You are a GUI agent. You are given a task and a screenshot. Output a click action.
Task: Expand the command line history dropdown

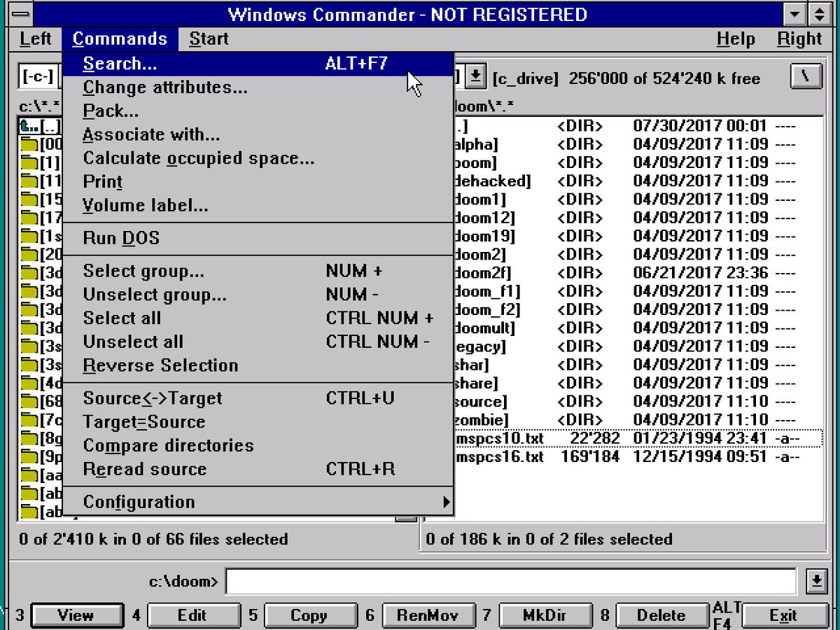coord(816,581)
